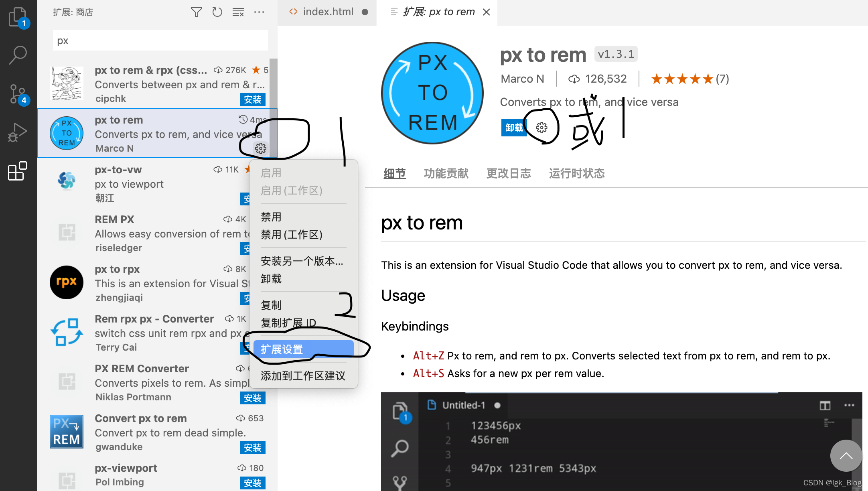
Task: Click the scroll-to-top arrow button
Action: point(846,456)
